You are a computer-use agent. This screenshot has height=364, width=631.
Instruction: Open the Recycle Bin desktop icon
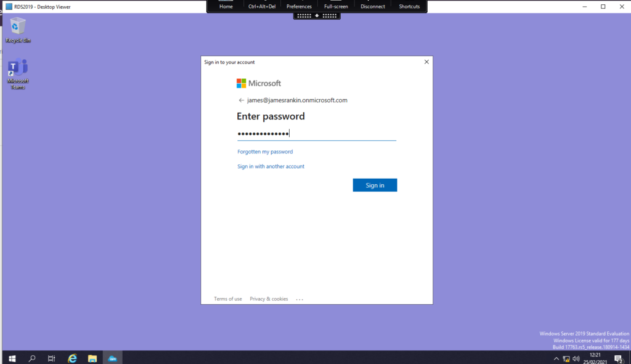point(18,30)
